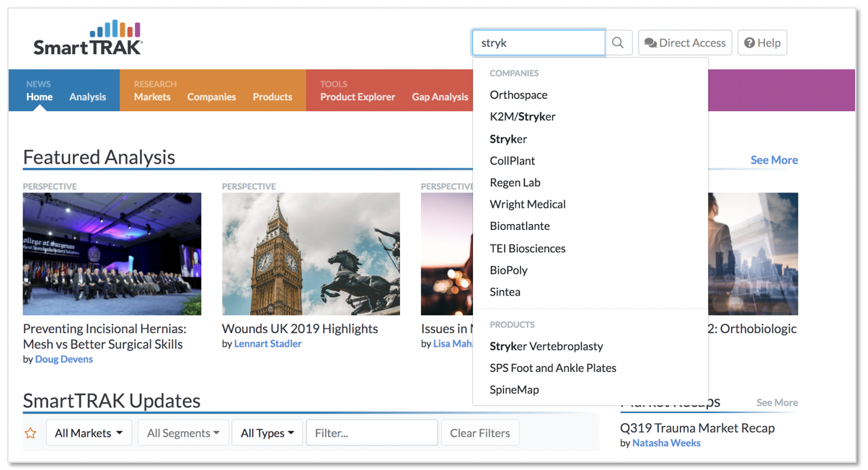Open the Product Explorer tool
868x470 pixels.
click(357, 96)
